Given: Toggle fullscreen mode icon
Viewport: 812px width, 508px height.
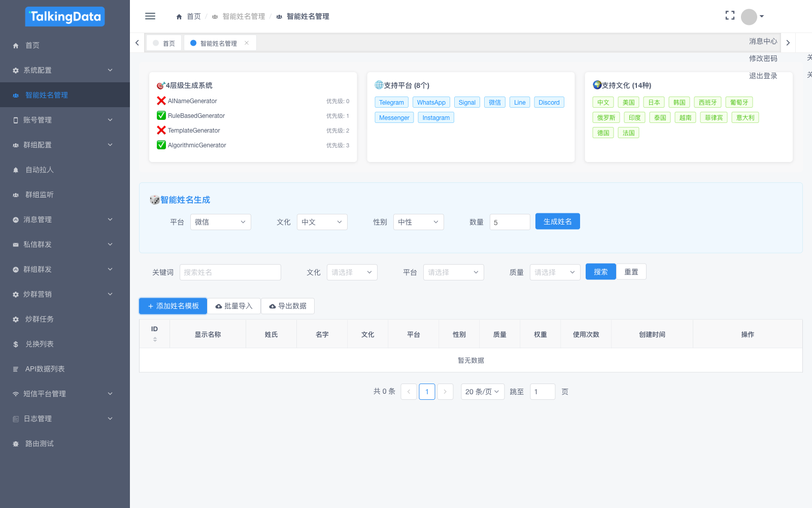Looking at the screenshot, I should point(730,16).
